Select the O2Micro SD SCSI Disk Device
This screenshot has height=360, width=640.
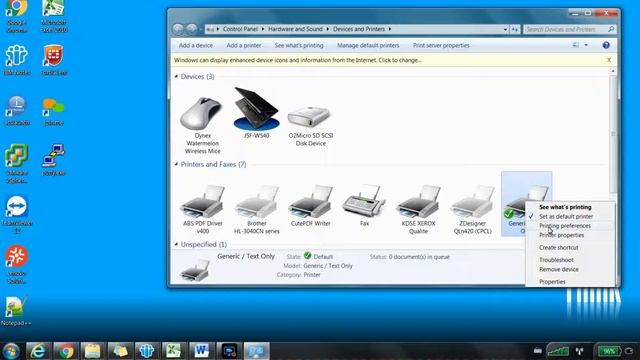(310, 126)
